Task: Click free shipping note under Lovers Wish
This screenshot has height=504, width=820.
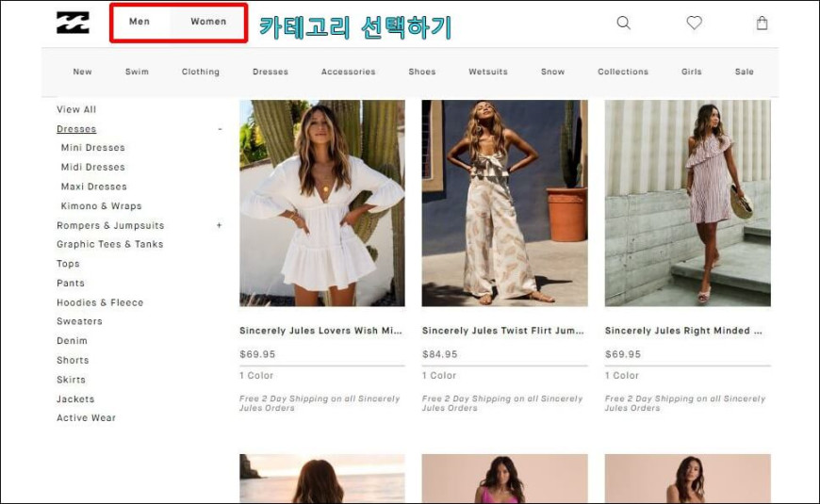Action: (320, 403)
